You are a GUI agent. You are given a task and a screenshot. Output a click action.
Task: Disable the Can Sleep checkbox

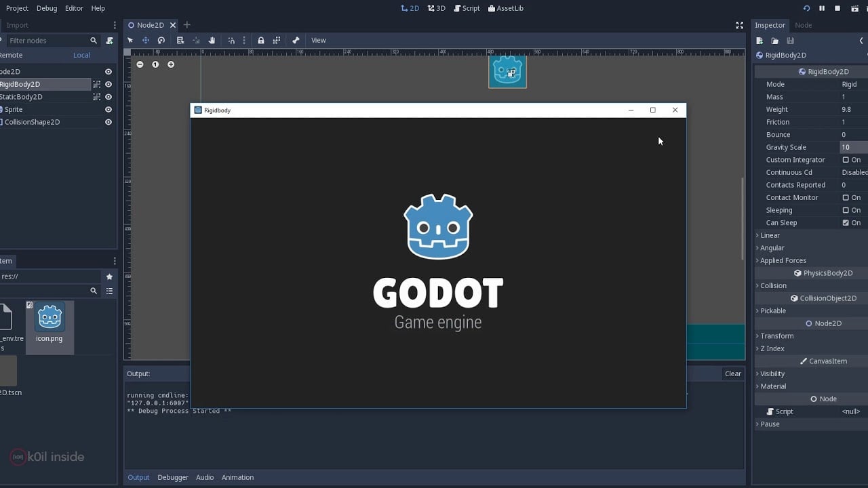[846, 223]
